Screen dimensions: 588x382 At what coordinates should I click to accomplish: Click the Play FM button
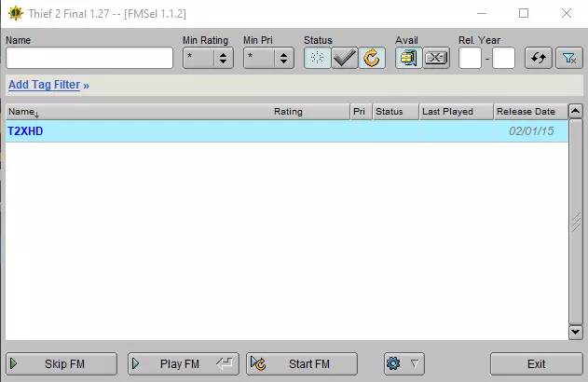coord(183,363)
